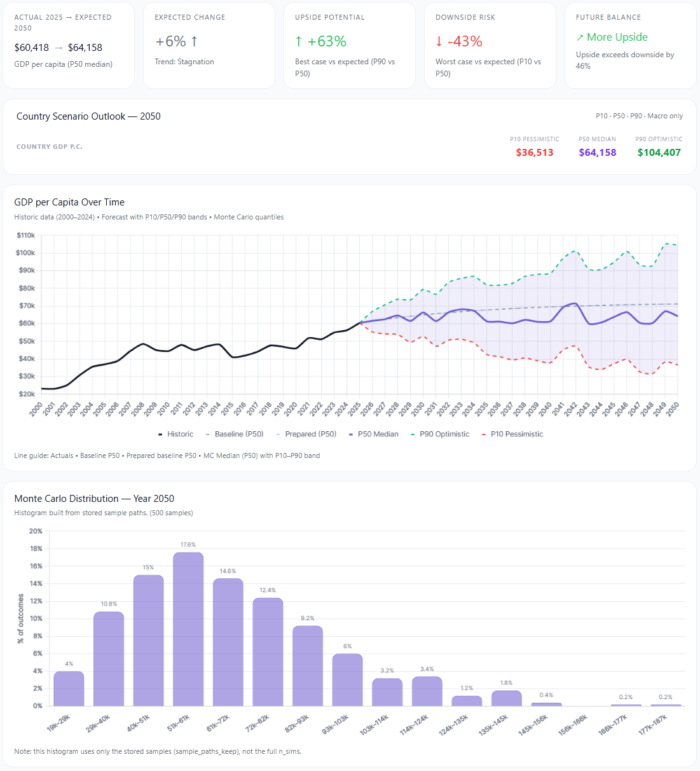
Task: Click the green up arrow beside +63%
Action: tap(299, 41)
